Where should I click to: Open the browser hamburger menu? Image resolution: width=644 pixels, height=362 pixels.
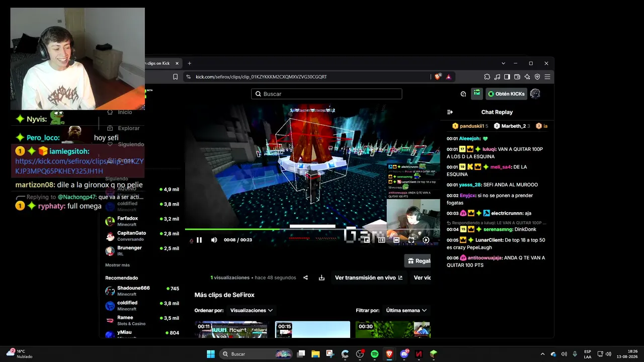547,77
